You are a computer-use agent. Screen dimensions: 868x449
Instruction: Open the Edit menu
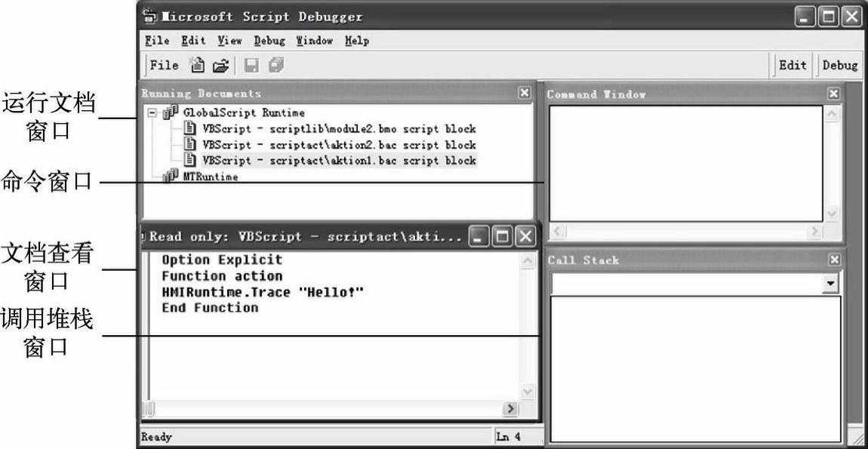tap(193, 41)
